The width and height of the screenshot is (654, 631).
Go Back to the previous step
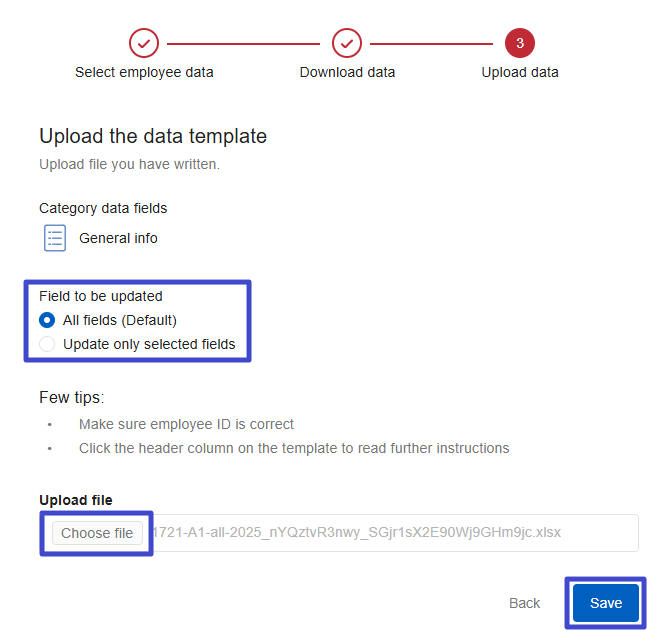coord(524,603)
